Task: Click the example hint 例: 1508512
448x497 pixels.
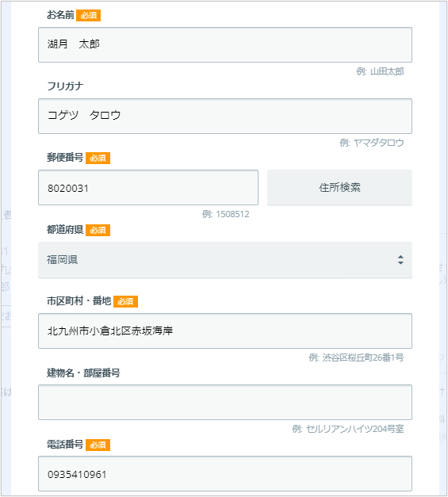Action: pyautogui.click(x=226, y=214)
